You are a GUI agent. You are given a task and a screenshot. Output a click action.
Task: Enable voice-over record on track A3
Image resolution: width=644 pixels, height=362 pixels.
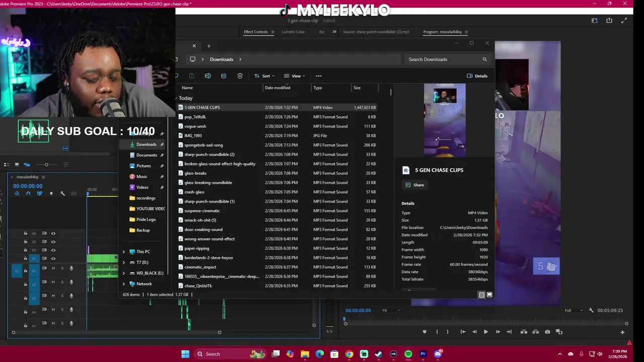click(71, 296)
